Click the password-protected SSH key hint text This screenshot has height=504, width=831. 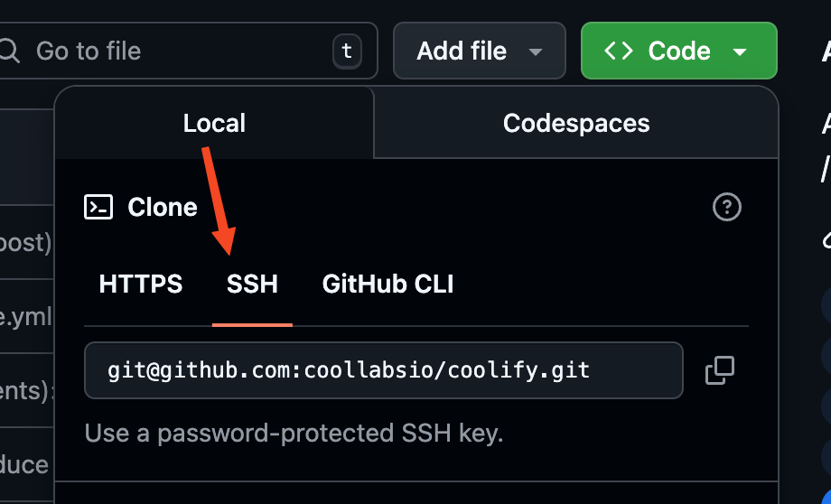point(294,433)
